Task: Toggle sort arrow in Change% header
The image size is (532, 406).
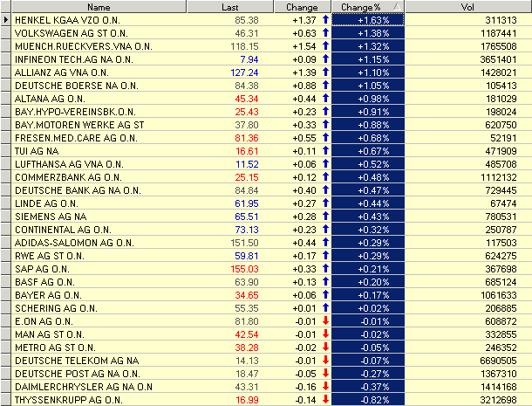Action: [397, 6]
